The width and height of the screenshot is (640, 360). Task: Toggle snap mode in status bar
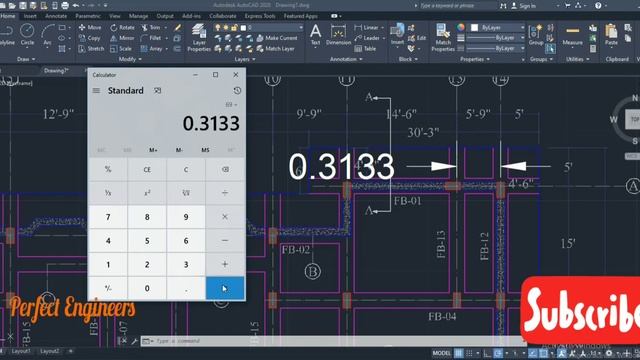coord(469,353)
